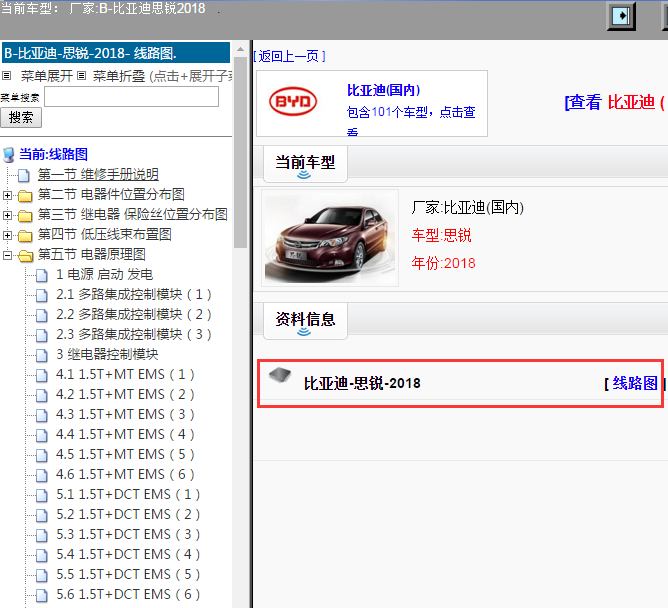Screen dimensions: 668x608
Task: Expand the 第二节 电器件位置分布图 node
Action: click(7, 195)
